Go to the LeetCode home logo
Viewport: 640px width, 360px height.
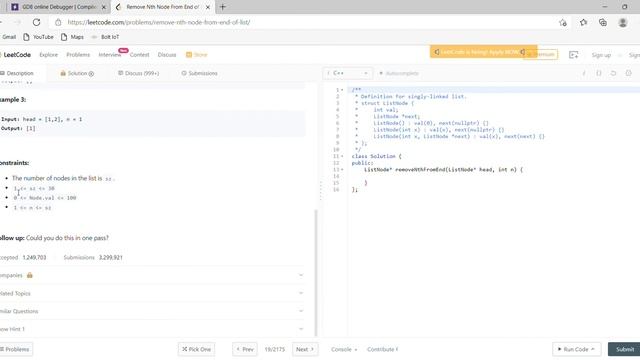click(x=16, y=55)
